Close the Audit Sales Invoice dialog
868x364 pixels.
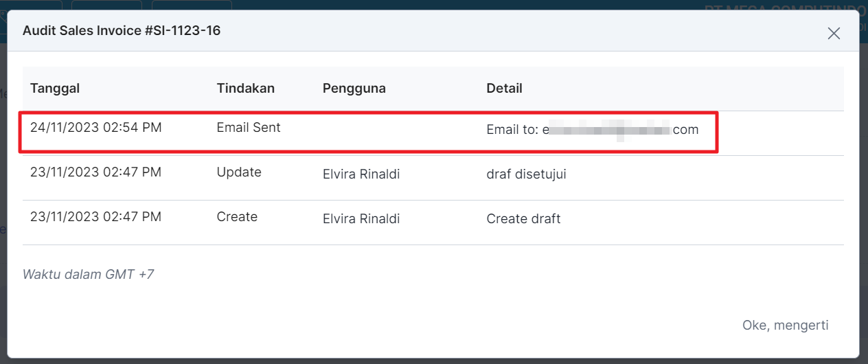tap(834, 33)
